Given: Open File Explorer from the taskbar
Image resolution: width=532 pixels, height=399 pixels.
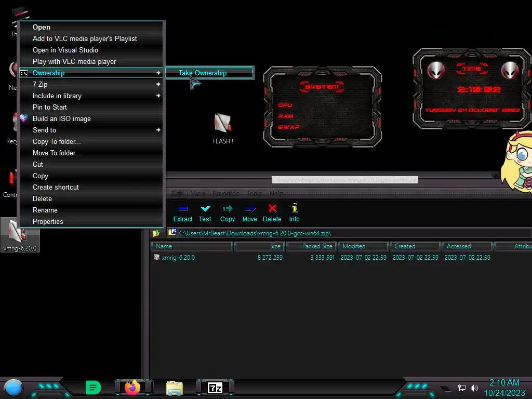Looking at the screenshot, I should (x=175, y=388).
